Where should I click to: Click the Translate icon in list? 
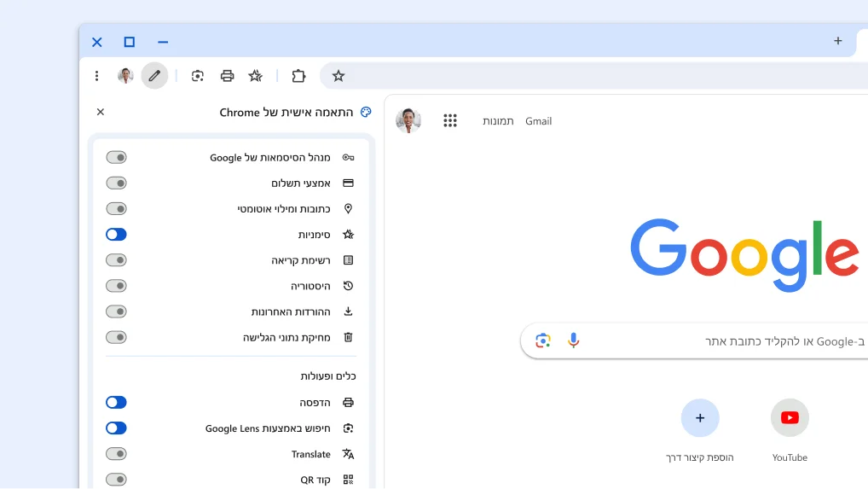[x=348, y=454]
